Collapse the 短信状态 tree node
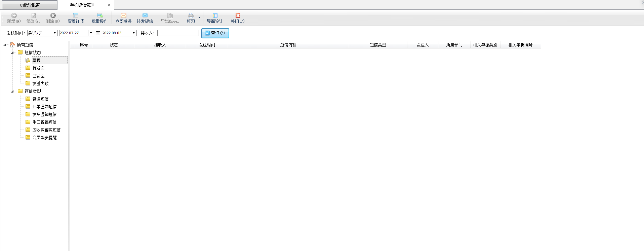This screenshot has height=251, width=644. (x=12, y=53)
